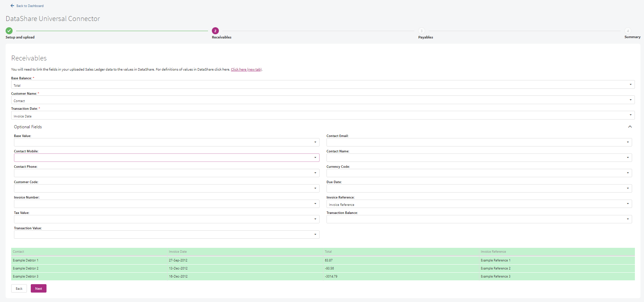Select the Receivables step 2 circle
The image size is (644, 302).
point(215,31)
